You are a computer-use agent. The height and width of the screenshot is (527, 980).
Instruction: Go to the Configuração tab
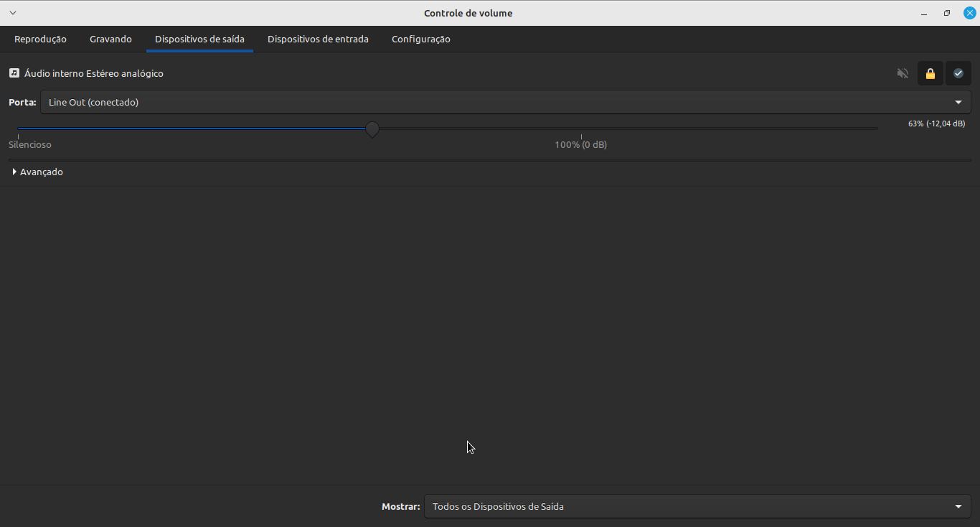coord(420,39)
